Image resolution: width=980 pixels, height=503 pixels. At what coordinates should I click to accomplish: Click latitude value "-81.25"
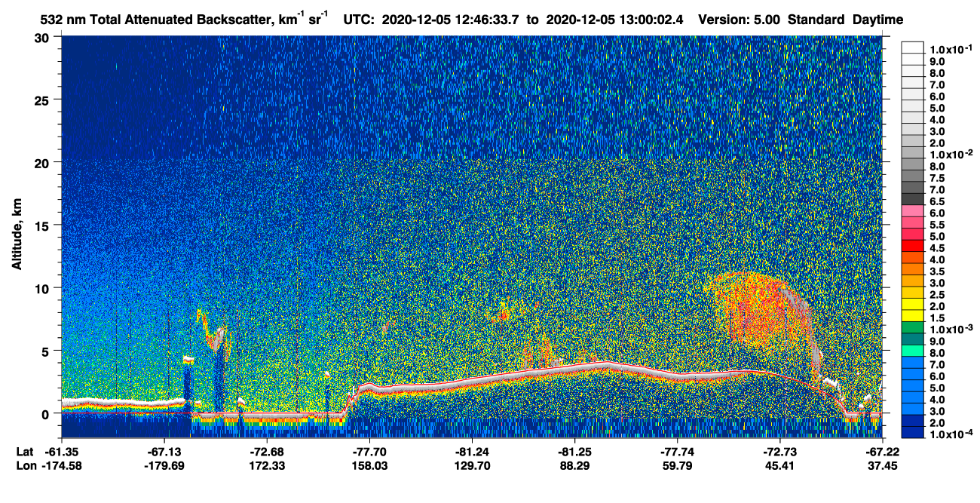point(574,451)
